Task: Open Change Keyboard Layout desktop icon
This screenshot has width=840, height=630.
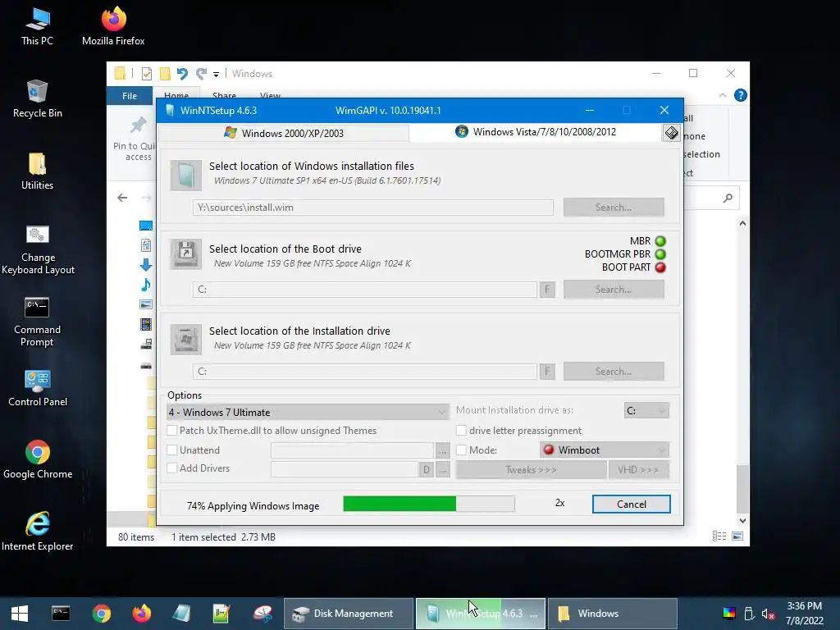Action: click(38, 250)
